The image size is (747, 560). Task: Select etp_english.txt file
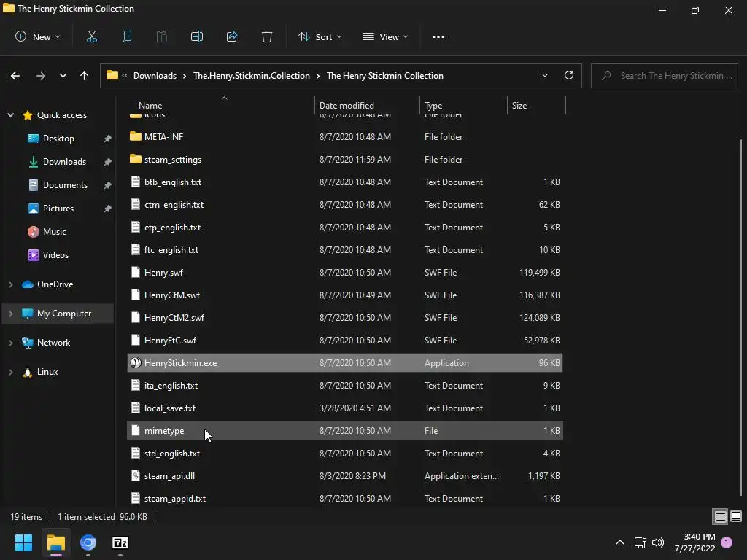345,227
